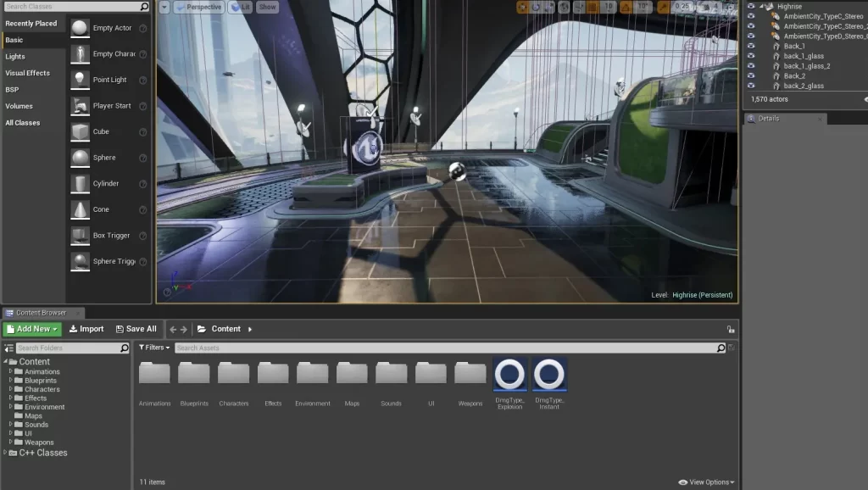The image size is (868, 490).
Task: Enable surface snapping in viewport toolbar
Action: 578,6
